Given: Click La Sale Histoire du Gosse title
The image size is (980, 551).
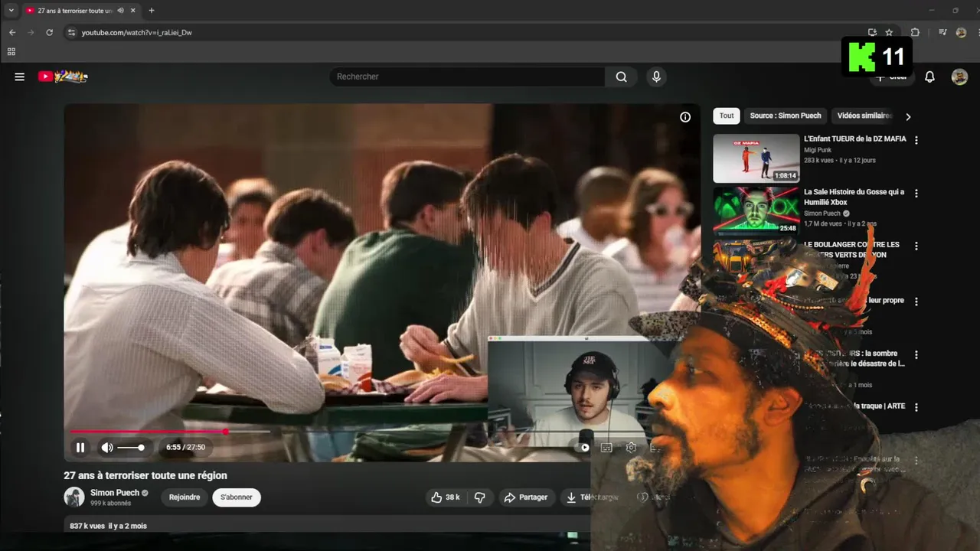Looking at the screenshot, I should pos(854,197).
